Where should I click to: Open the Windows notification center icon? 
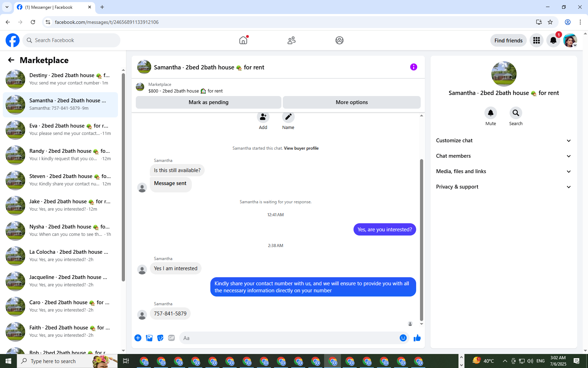click(576, 361)
